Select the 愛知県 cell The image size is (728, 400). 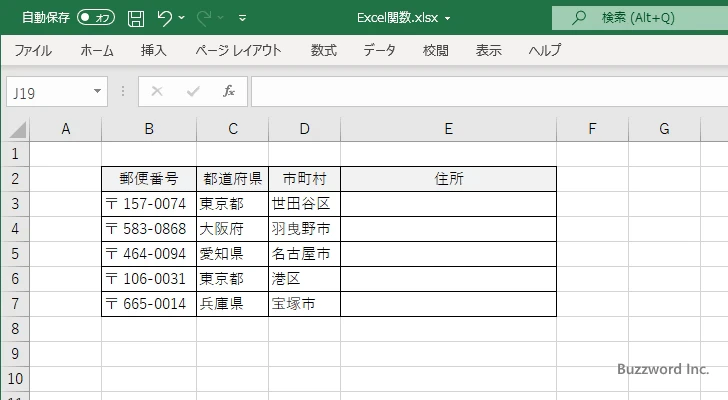tap(233, 254)
